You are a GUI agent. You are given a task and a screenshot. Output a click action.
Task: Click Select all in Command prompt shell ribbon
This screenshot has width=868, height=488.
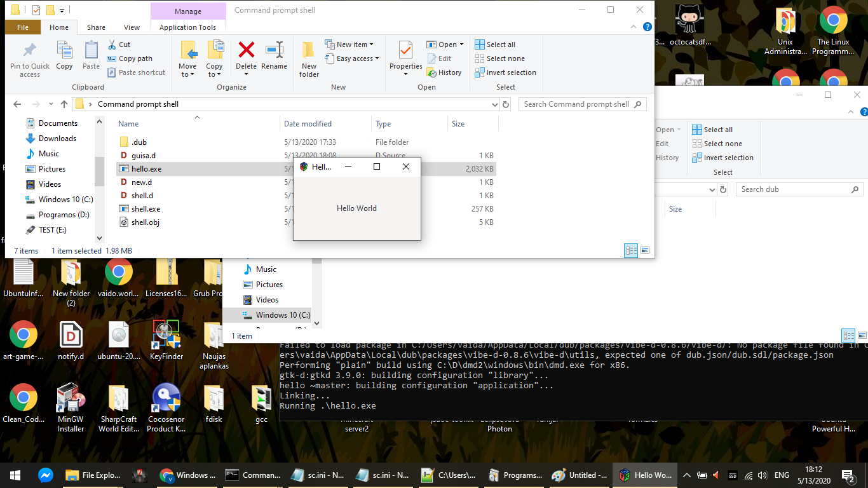pos(496,44)
